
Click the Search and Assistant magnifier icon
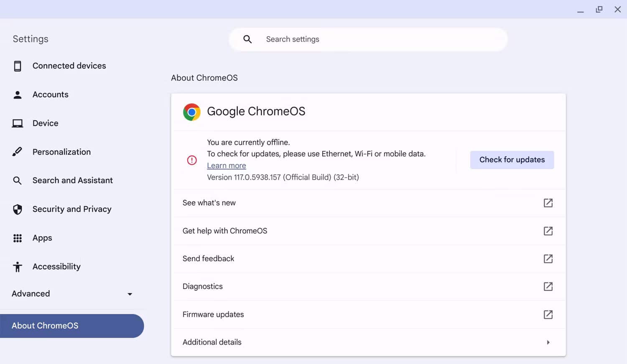point(17,181)
